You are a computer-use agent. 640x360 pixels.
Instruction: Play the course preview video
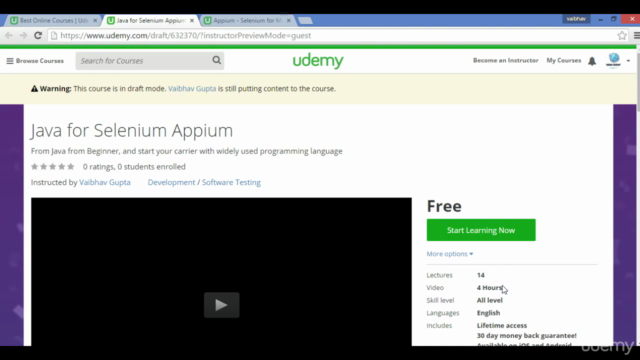[x=222, y=305]
